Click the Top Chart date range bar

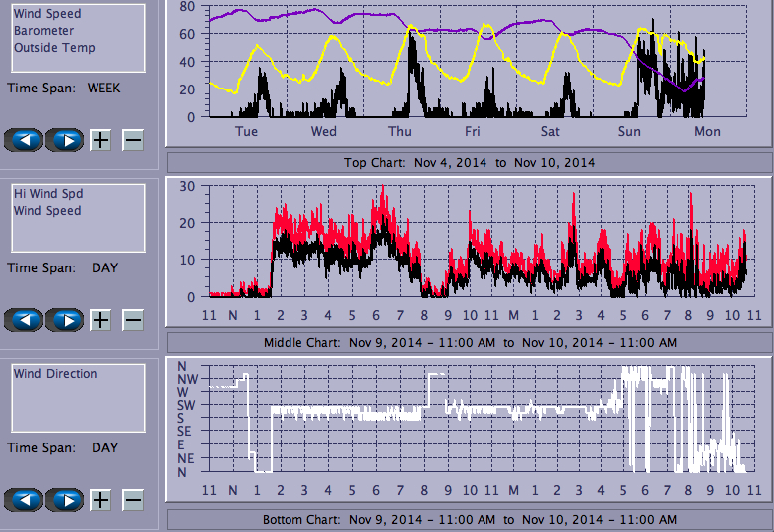point(470,162)
